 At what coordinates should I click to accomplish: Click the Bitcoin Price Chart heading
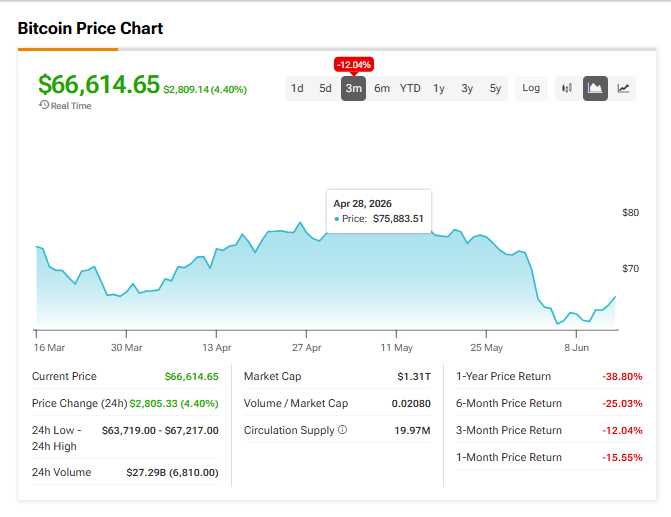90,28
